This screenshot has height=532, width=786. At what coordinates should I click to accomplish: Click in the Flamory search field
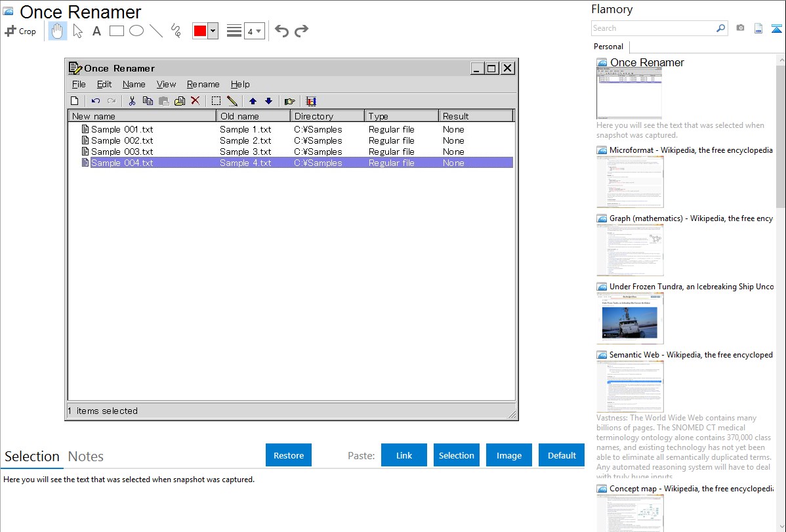653,28
